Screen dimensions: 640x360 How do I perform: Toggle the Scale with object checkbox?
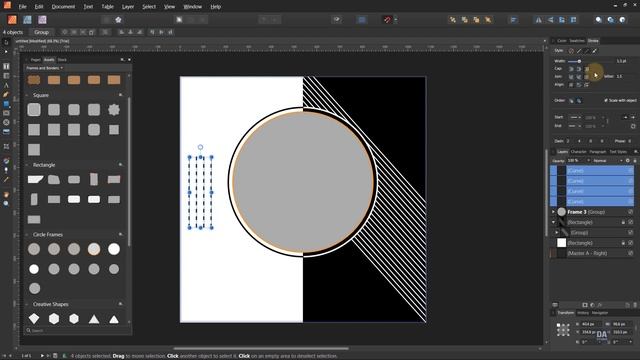(x=606, y=100)
